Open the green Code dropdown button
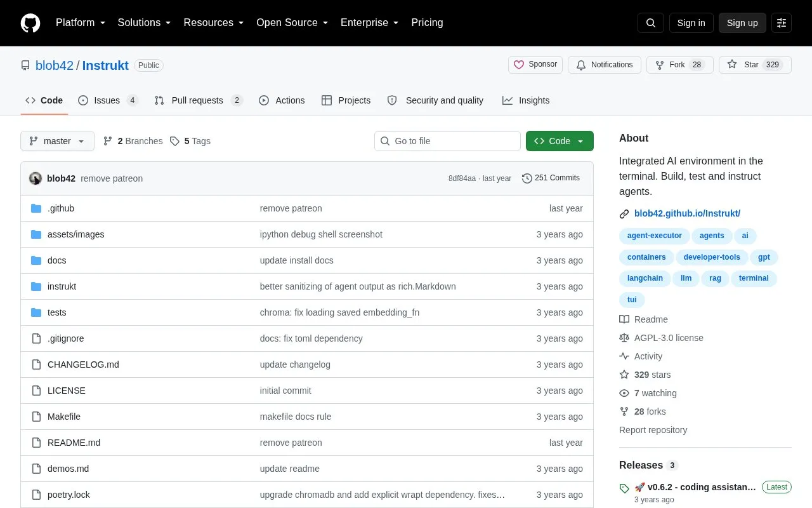This screenshot has width=812, height=508. 560,141
